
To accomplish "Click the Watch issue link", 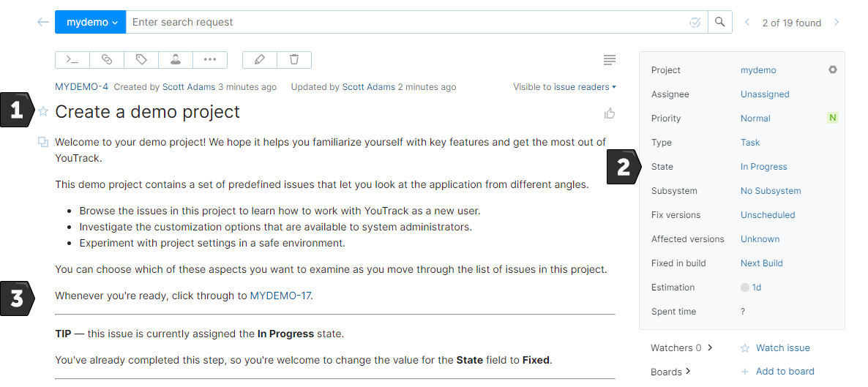I will [x=783, y=347].
